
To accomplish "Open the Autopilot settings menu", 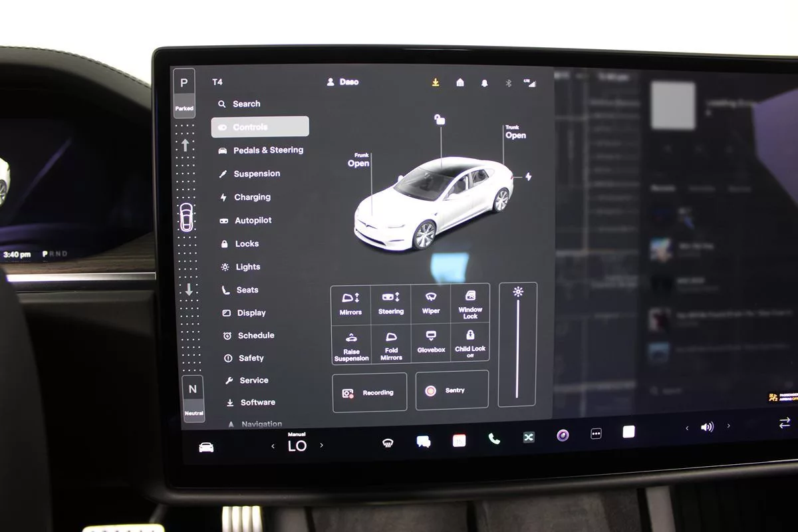I will point(253,221).
